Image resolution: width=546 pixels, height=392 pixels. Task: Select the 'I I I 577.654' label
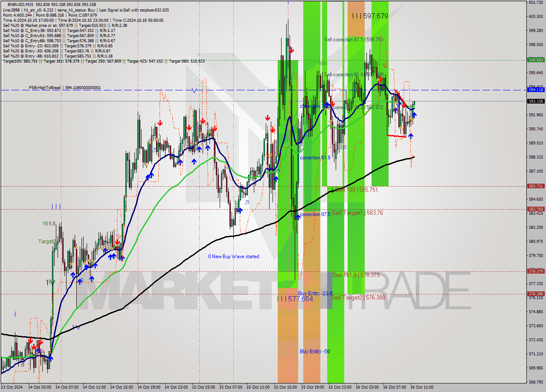[295, 299]
